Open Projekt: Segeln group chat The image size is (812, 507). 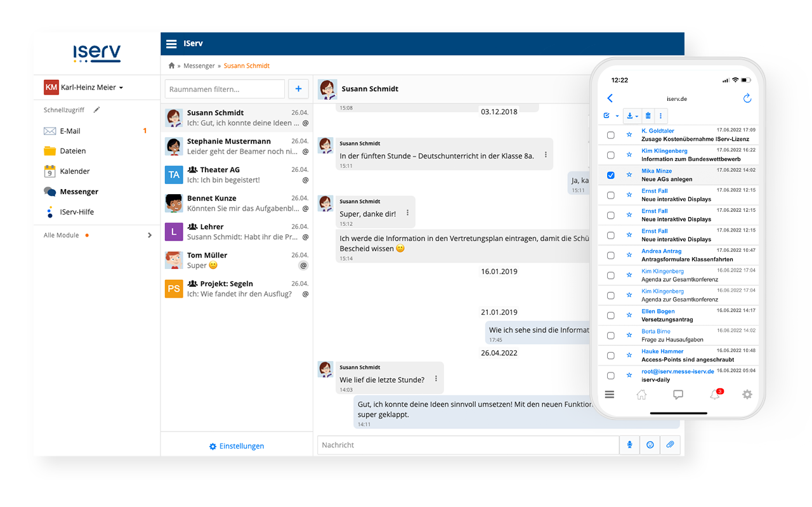click(x=237, y=289)
